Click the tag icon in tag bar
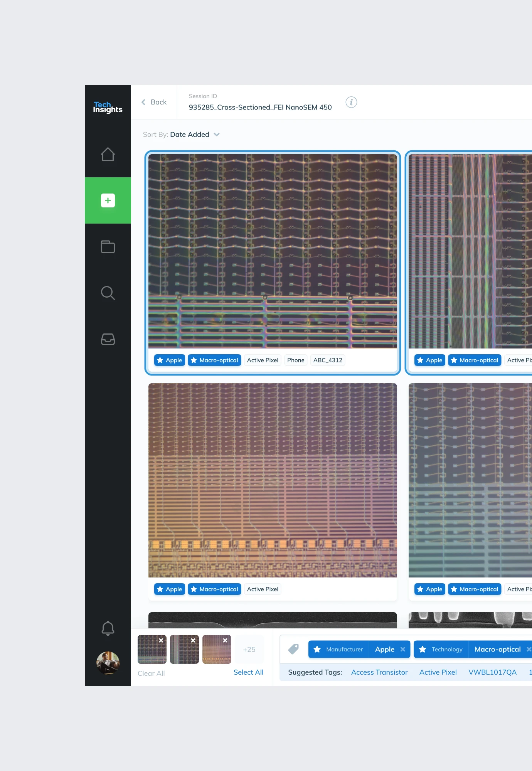The image size is (532, 771). tap(293, 649)
